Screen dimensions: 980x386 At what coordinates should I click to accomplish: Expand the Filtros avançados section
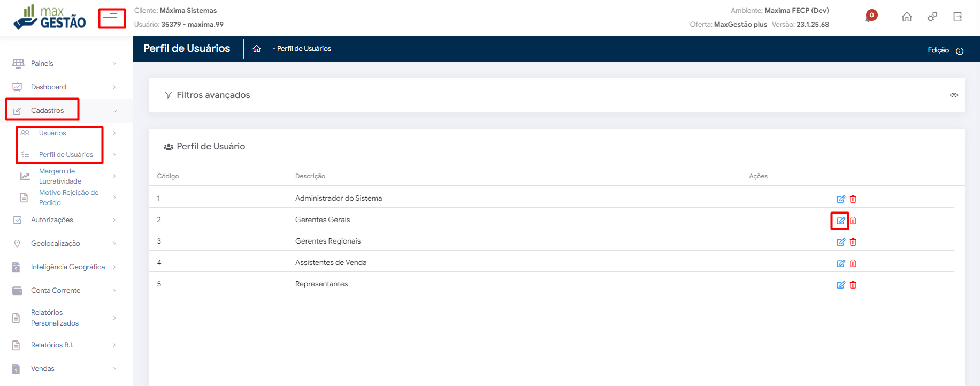point(213,95)
